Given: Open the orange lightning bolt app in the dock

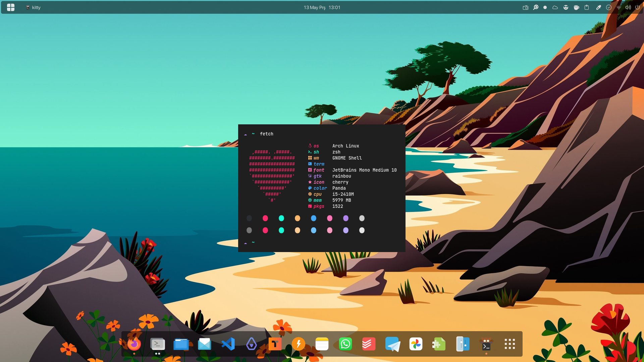Looking at the screenshot, I should point(299,344).
